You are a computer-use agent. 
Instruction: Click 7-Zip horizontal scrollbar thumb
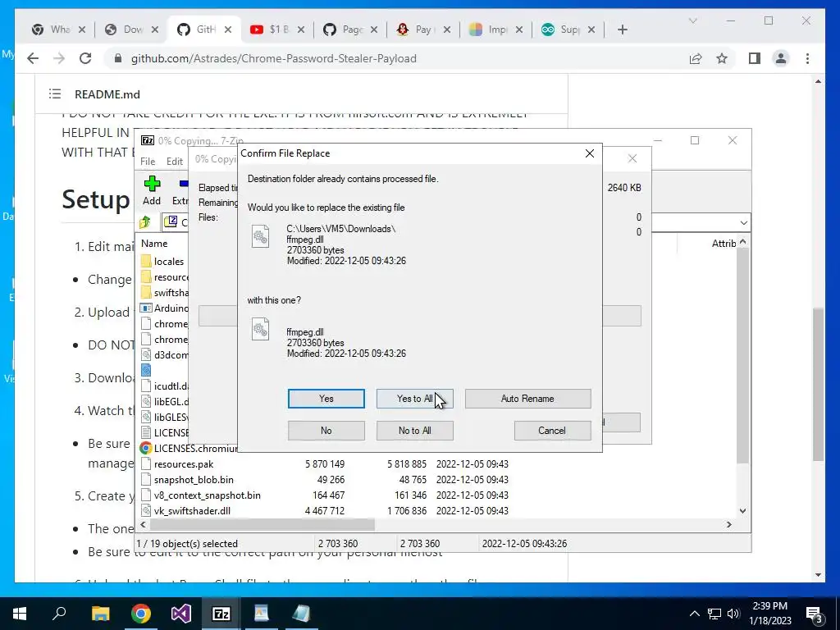click(262, 524)
